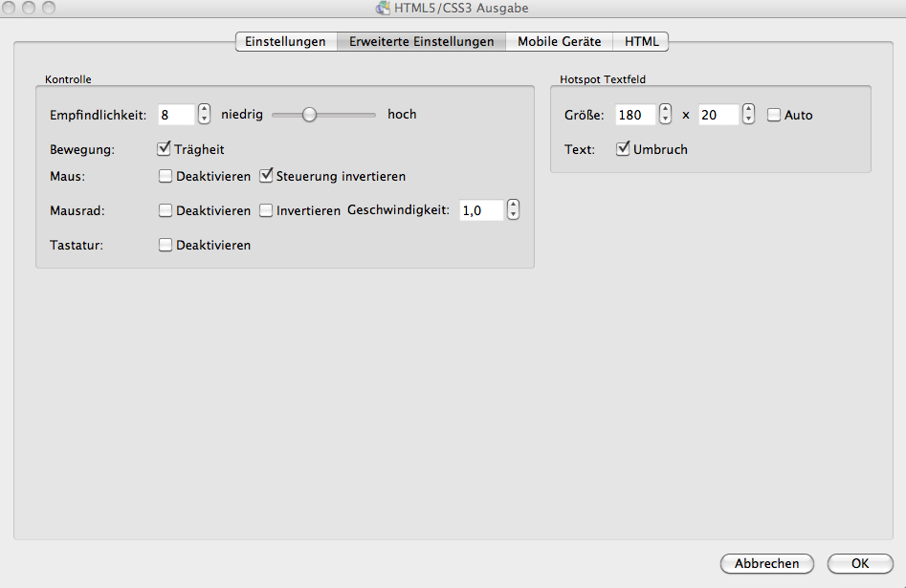Click the Geschwindigkeit stepper arrows
Image resolution: width=906 pixels, height=588 pixels.
[513, 210]
